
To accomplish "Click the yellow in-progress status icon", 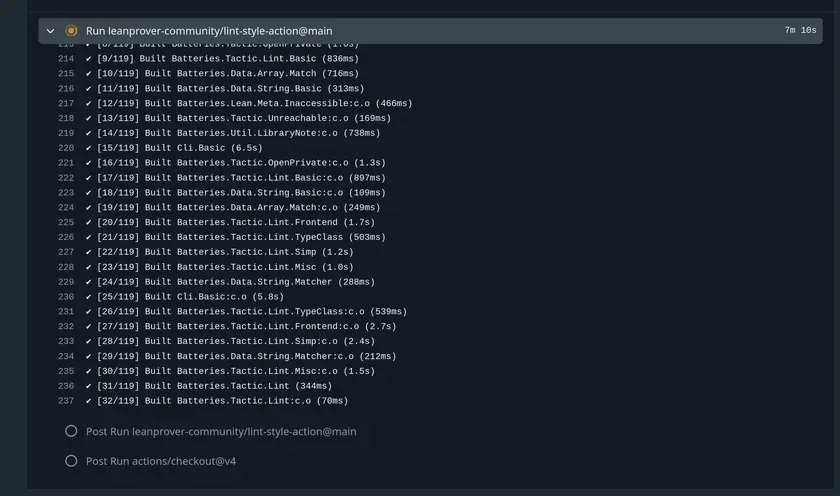I will coord(71,31).
